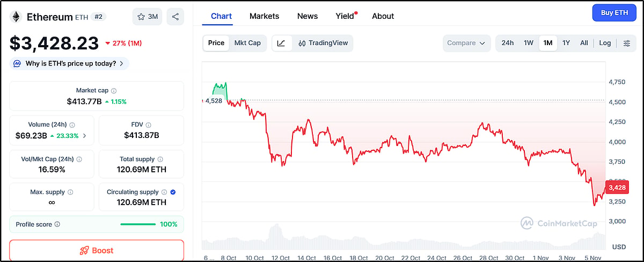Image resolution: width=644 pixels, height=262 pixels.
Task: Open the Chart tab
Action: pyautogui.click(x=221, y=16)
